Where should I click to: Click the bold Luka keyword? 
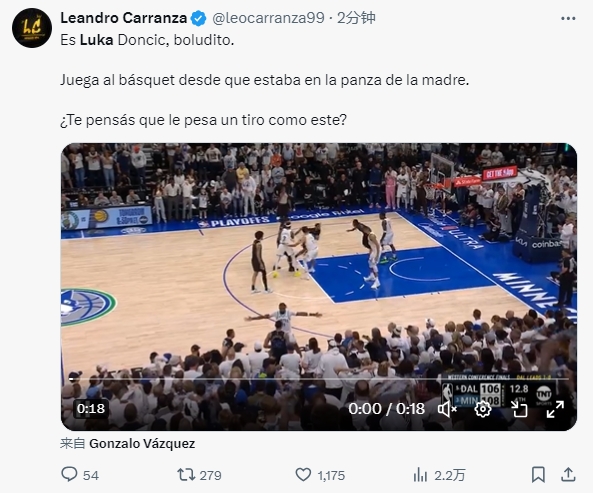pos(96,40)
